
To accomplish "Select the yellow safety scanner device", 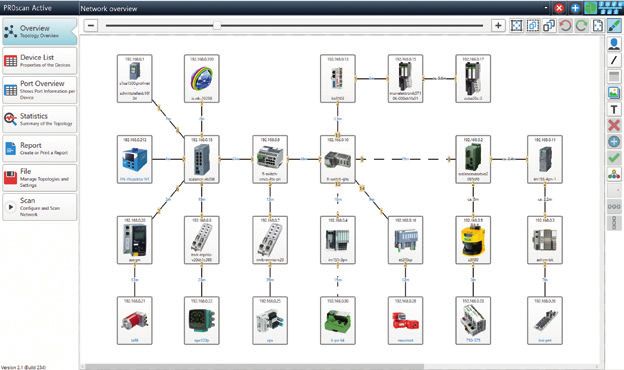I will (473, 240).
